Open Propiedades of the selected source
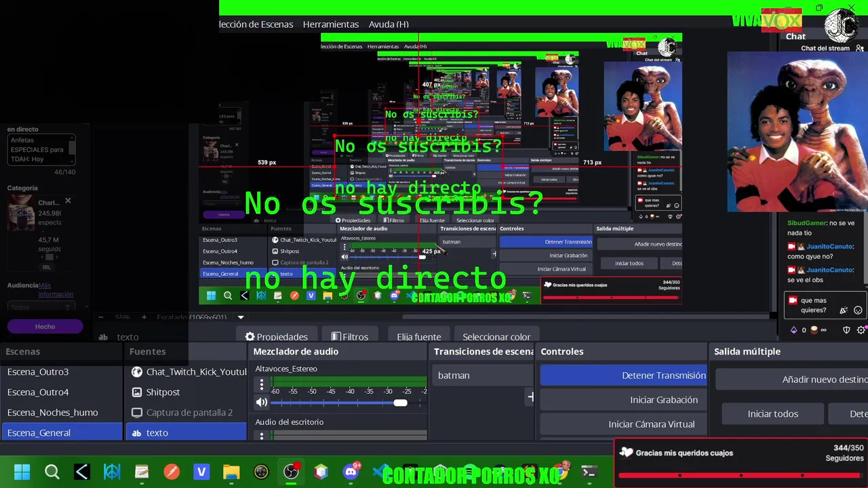 click(x=277, y=336)
